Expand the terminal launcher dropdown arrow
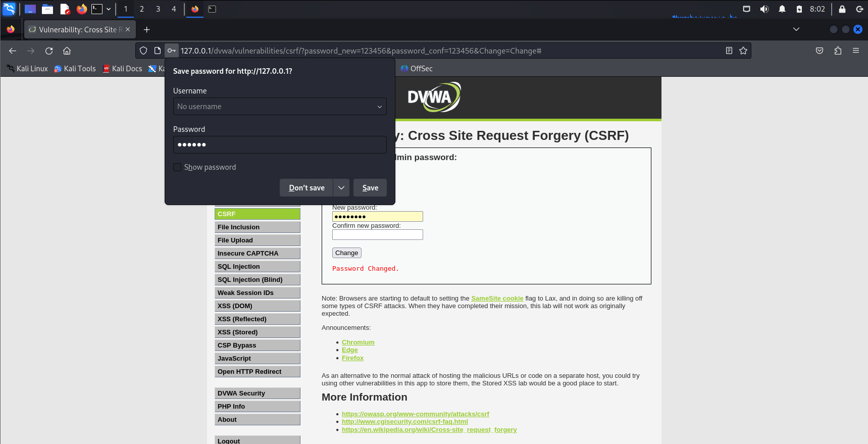The height and width of the screenshot is (444, 868). (x=109, y=9)
